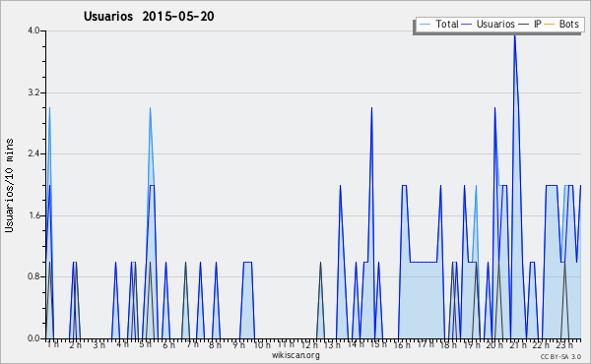Click the "11 h" x-axis label
Screen dimensions: 591x364
(286, 344)
